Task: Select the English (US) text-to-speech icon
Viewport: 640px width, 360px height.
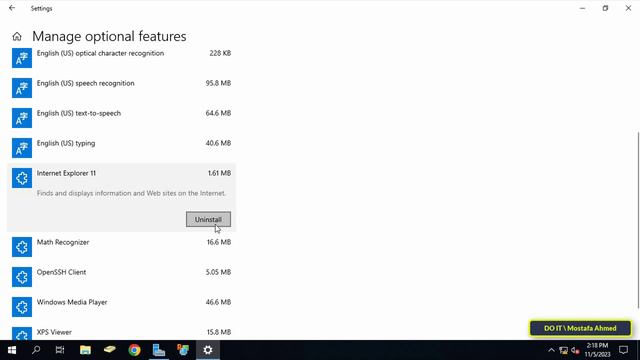Action: [22, 118]
